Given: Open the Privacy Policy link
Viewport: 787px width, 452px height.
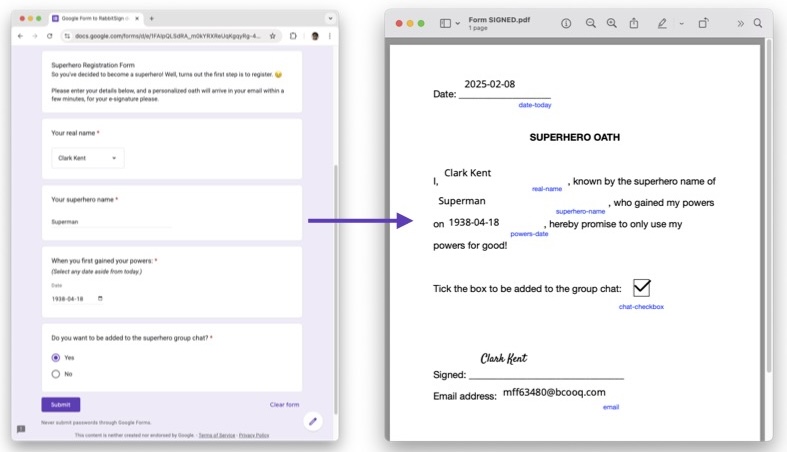Looking at the screenshot, I should pyautogui.click(x=254, y=435).
